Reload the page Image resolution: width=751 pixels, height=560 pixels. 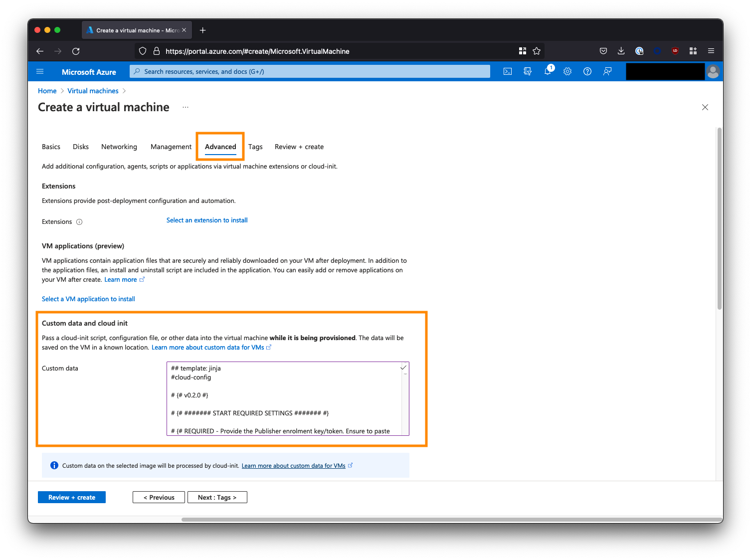pos(76,51)
